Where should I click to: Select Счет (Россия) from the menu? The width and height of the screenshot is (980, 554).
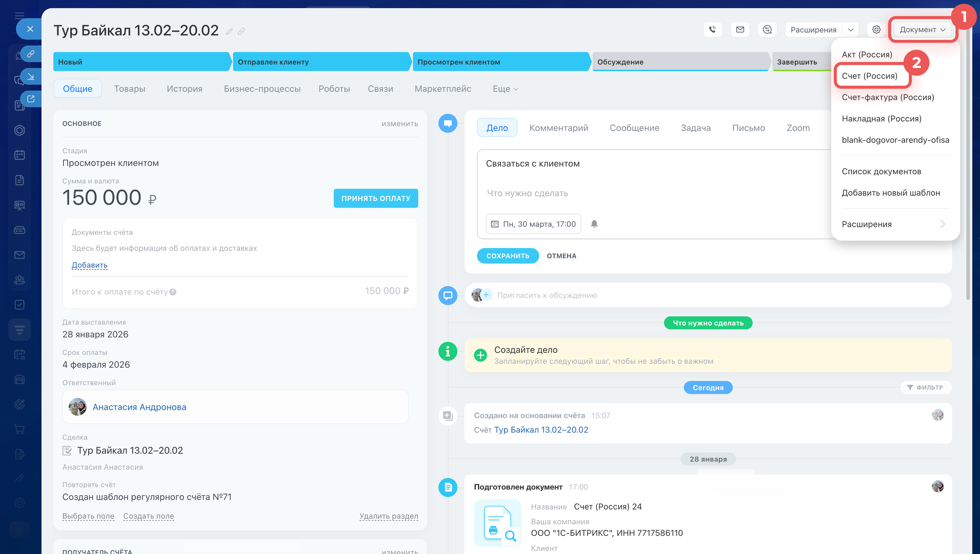tap(869, 76)
